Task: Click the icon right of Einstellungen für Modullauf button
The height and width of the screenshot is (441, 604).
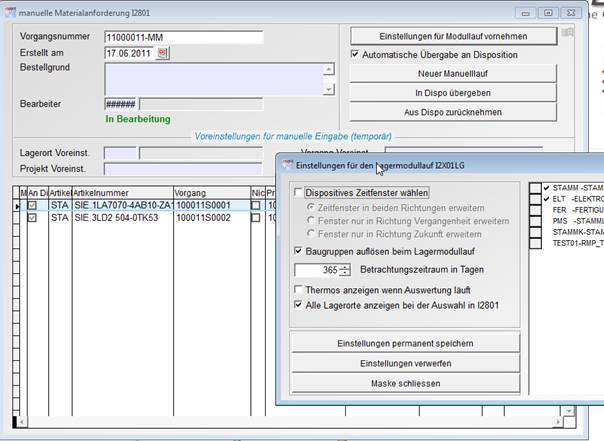Action: 568,34
